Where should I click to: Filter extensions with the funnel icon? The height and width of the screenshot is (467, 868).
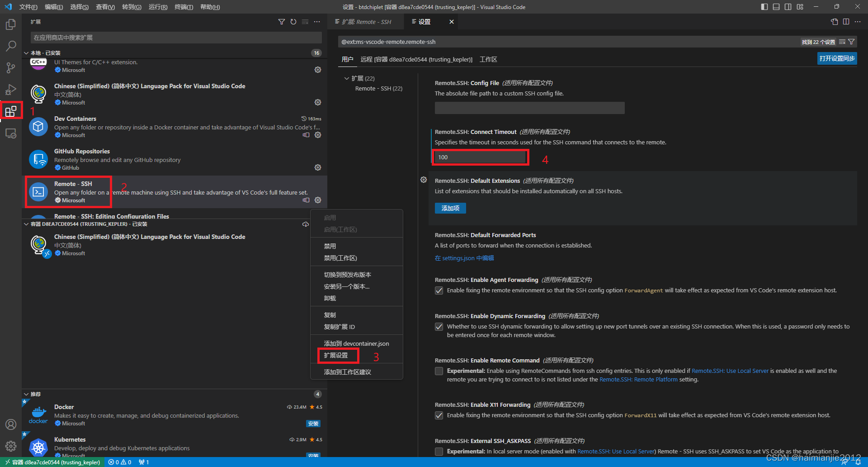tap(281, 21)
